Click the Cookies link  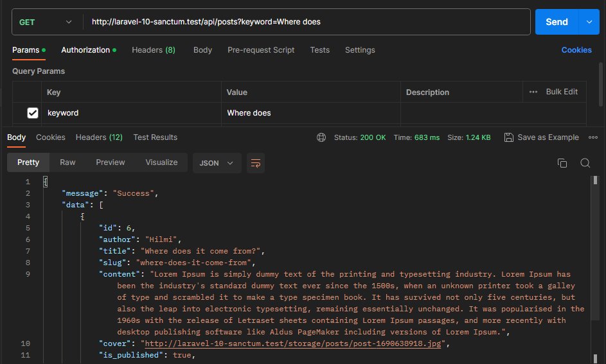click(x=576, y=50)
